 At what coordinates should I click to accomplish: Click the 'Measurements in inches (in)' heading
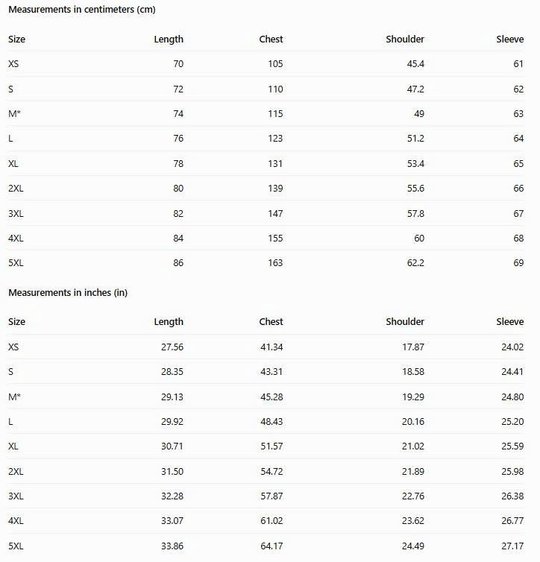68,292
